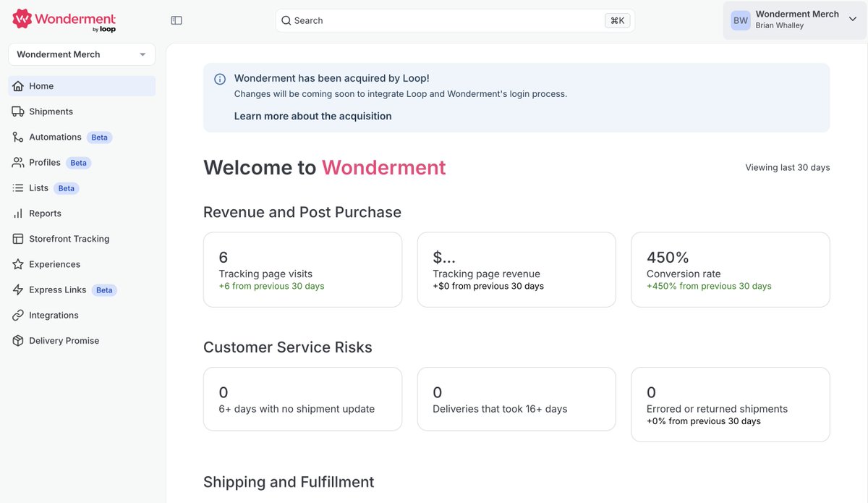Click the Shipping and Fulfillment heading
This screenshot has width=868, height=503.
tap(289, 482)
